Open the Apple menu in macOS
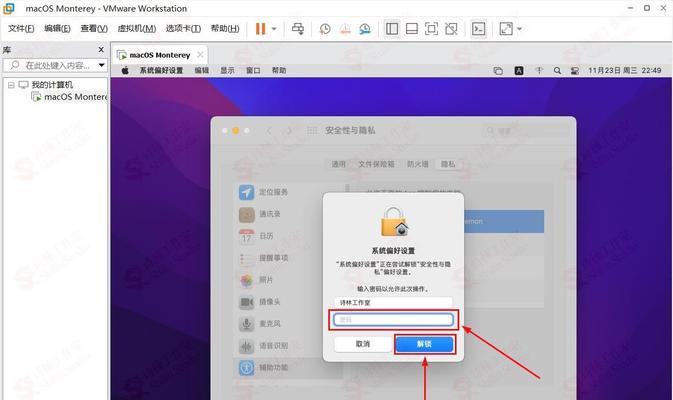673x400 pixels. (125, 70)
